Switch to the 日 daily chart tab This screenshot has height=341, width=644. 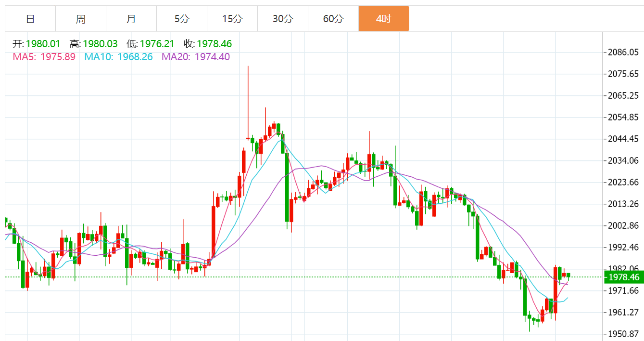pos(30,19)
